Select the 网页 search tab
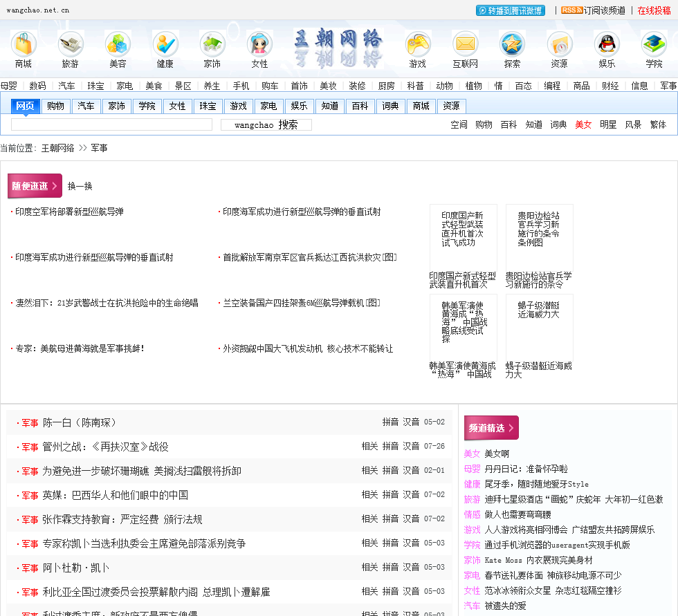This screenshot has height=616, width=678. coord(25,106)
